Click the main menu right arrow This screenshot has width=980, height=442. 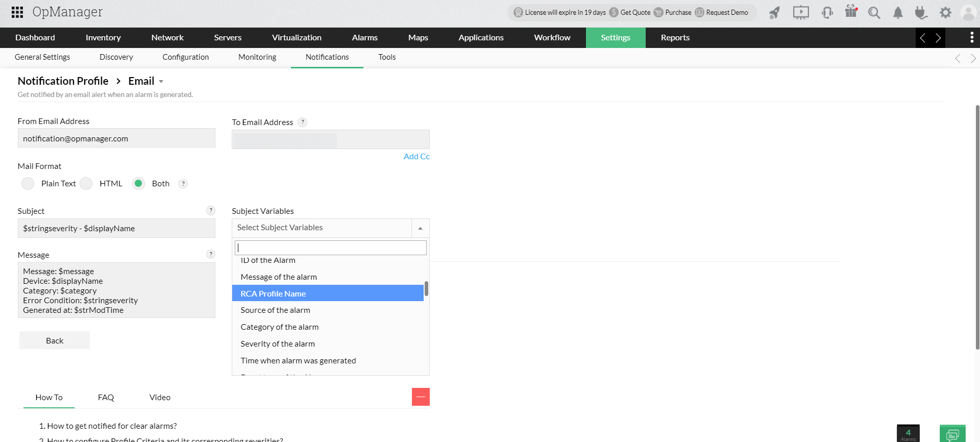coord(938,38)
